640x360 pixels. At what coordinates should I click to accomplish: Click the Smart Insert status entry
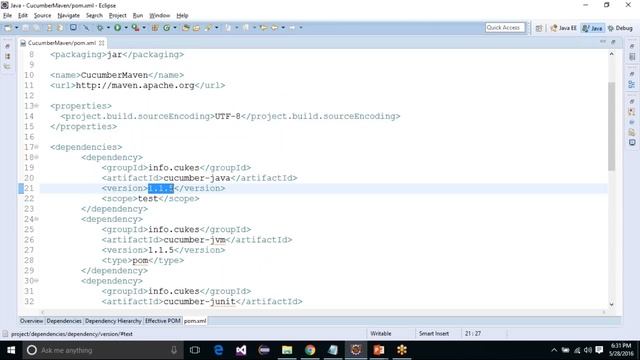tap(433, 333)
